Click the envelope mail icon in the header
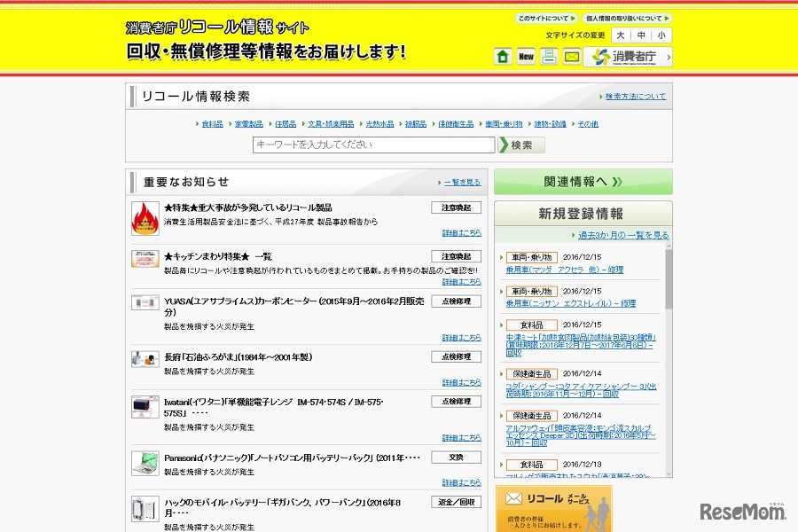Image resolution: width=798 pixels, height=532 pixels. coord(573,56)
